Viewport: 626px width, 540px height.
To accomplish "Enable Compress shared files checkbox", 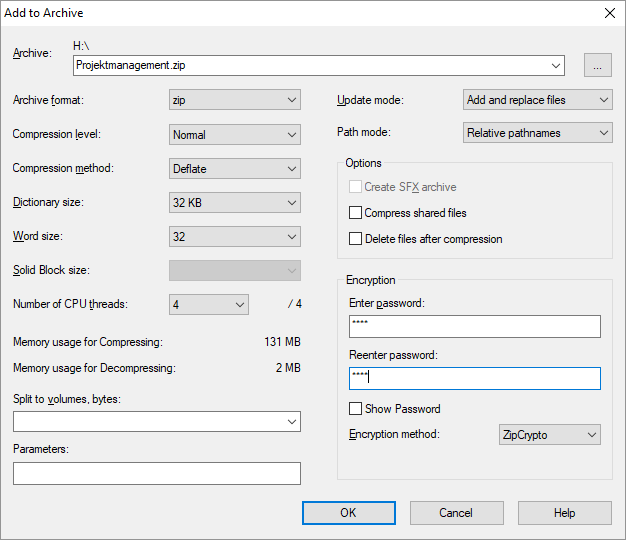I will tap(356, 213).
